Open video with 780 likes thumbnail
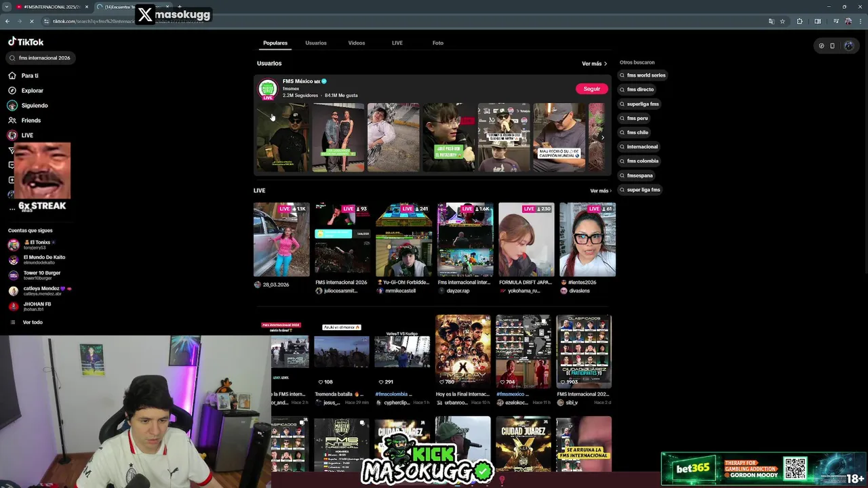868x488 pixels. (x=463, y=350)
